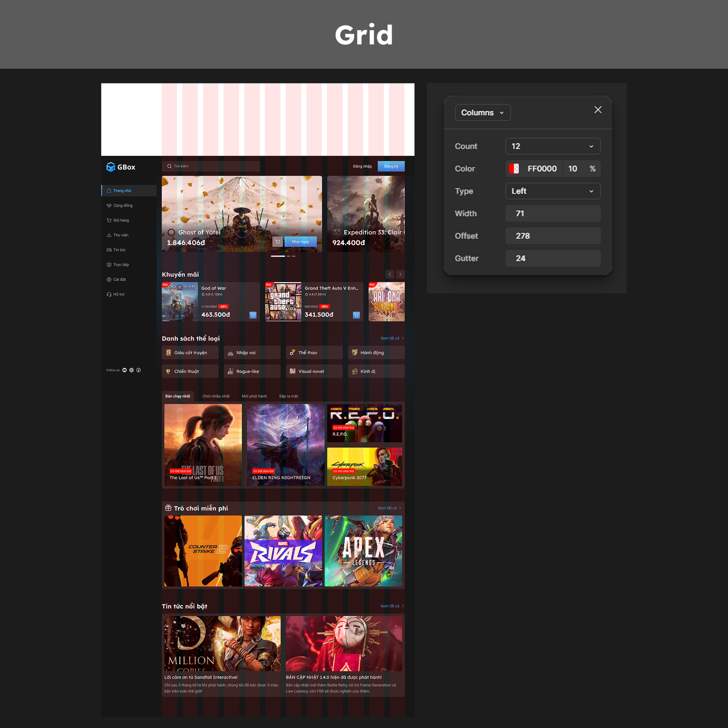Click the Grand Theft Auto V cart icon
Viewport: 728px width, 728px height.
pyautogui.click(x=356, y=315)
